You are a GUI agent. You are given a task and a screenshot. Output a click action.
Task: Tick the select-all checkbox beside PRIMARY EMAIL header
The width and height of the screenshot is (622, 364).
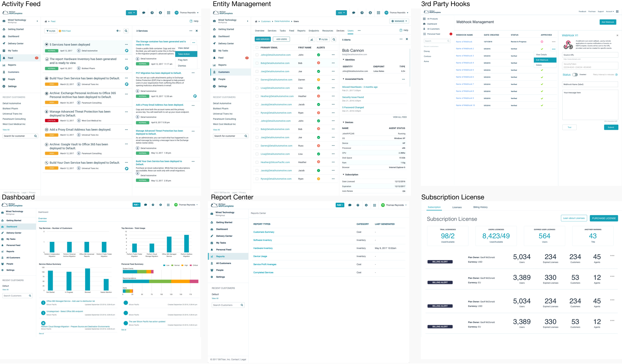[257, 48]
